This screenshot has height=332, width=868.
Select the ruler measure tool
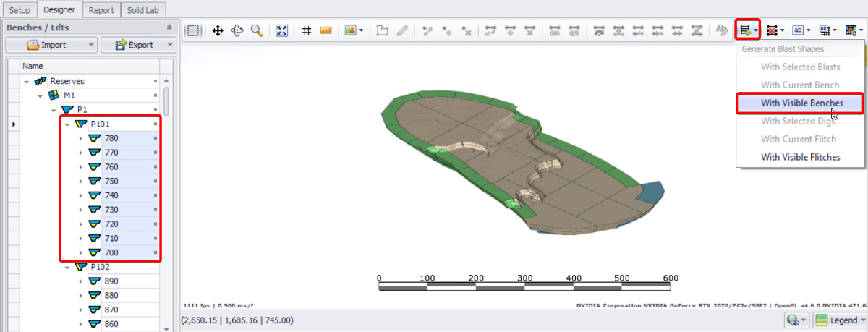(x=325, y=30)
